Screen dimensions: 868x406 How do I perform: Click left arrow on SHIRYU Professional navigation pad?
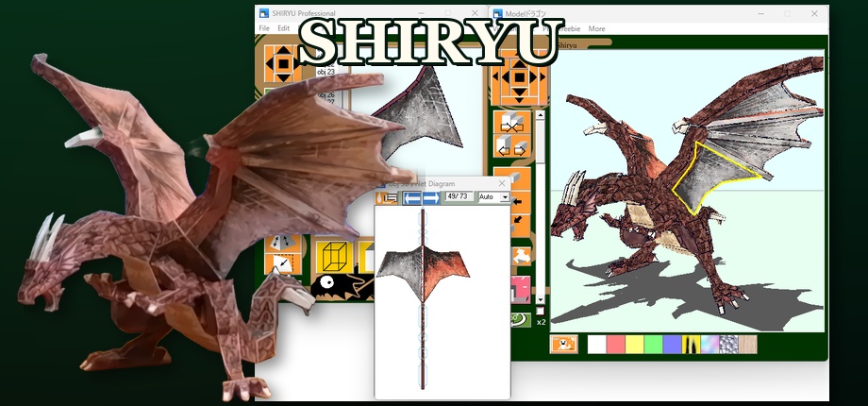tap(270, 63)
